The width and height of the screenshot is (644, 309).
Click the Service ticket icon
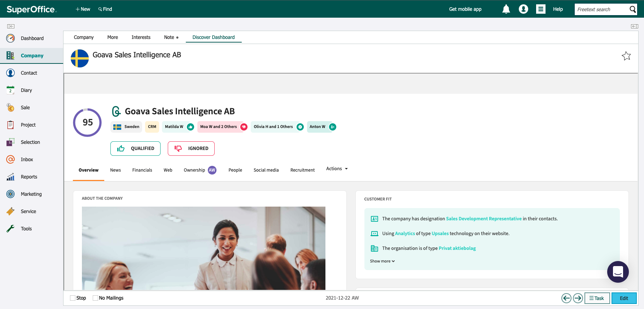click(x=10, y=211)
